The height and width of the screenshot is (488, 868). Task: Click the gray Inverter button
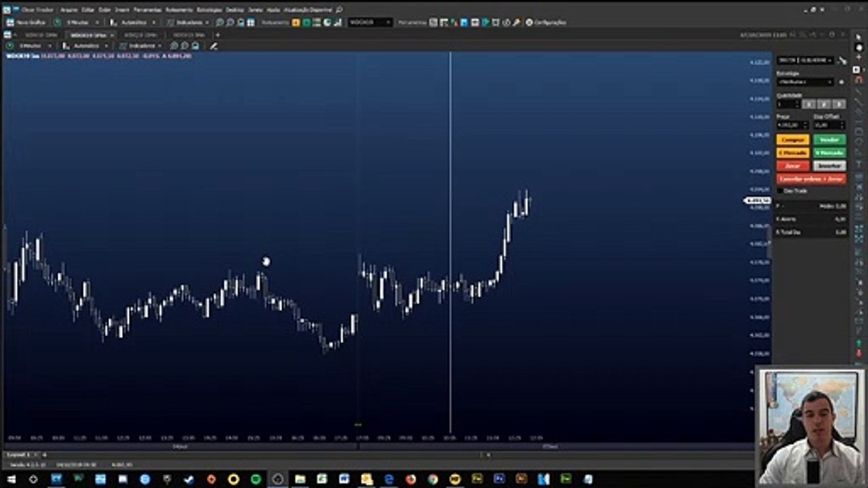(829, 166)
